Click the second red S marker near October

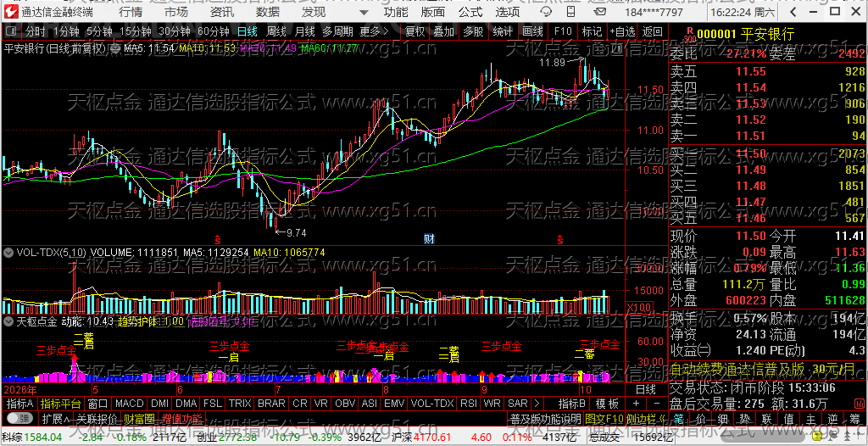pyautogui.click(x=560, y=239)
